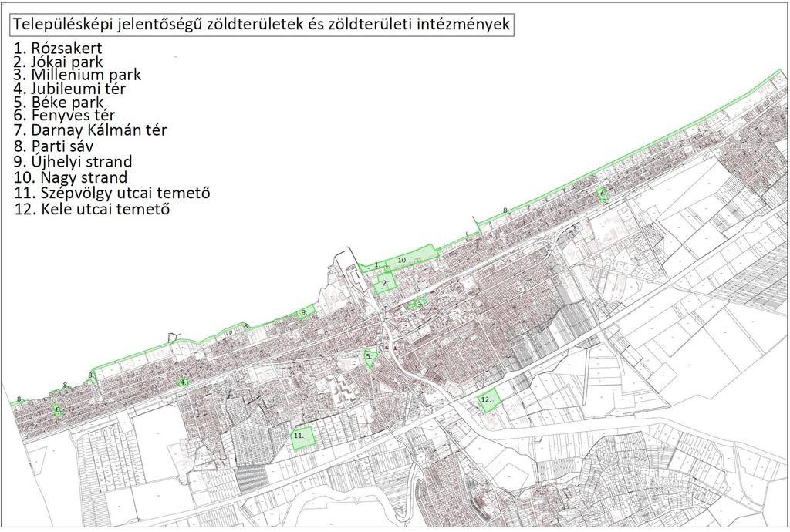Viewport: 790px width, 532px height.
Task: Click legend entry '4. Jubileumi tér'
Action: [69, 89]
